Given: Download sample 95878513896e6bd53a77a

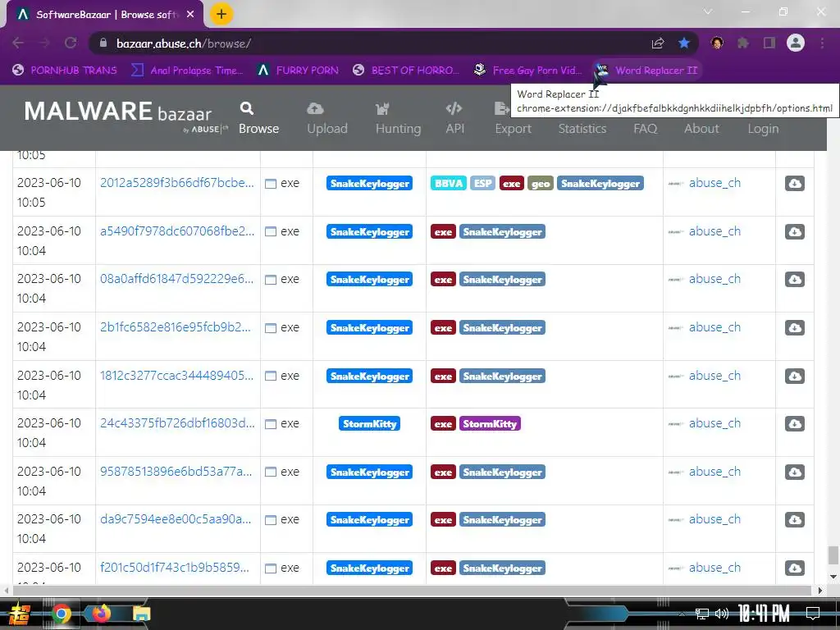Looking at the screenshot, I should [794, 472].
